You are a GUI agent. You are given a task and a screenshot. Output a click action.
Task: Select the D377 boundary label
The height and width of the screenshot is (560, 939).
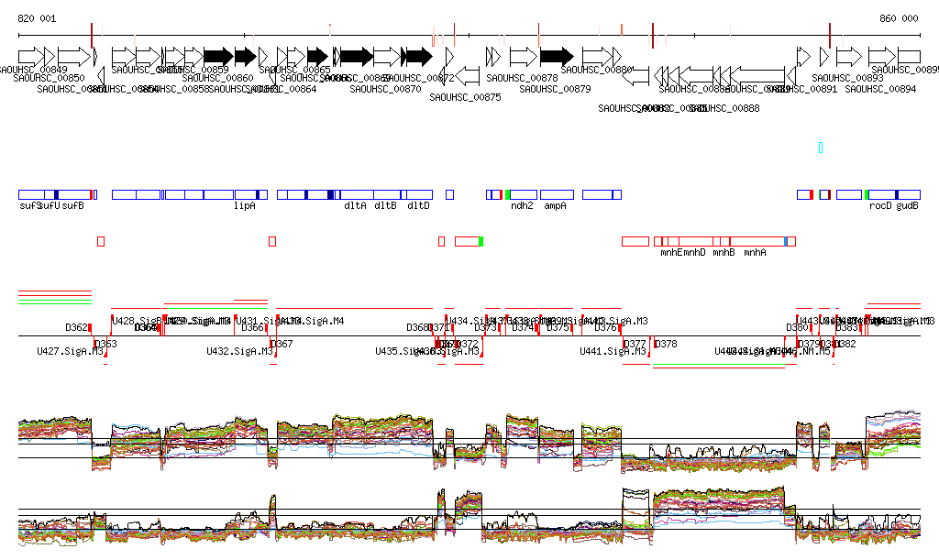635,344
